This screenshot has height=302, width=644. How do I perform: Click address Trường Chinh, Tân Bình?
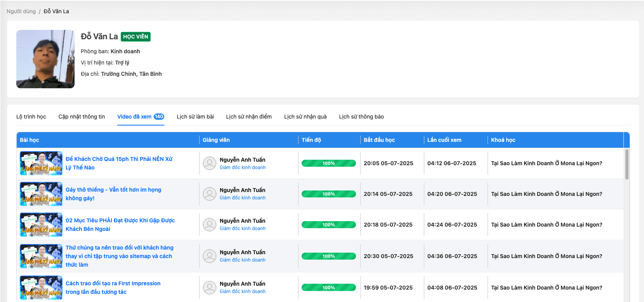click(x=131, y=74)
